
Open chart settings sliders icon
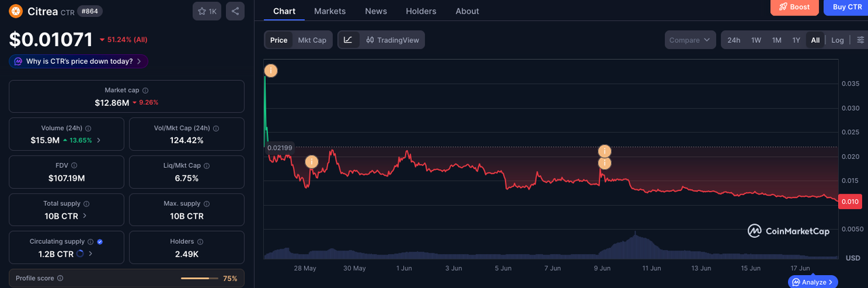pyautogui.click(x=861, y=40)
